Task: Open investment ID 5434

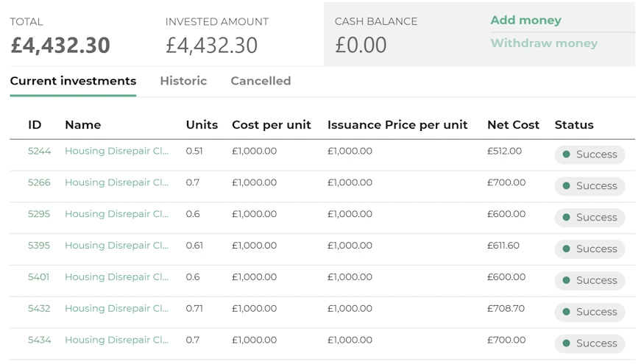Action: coord(39,340)
